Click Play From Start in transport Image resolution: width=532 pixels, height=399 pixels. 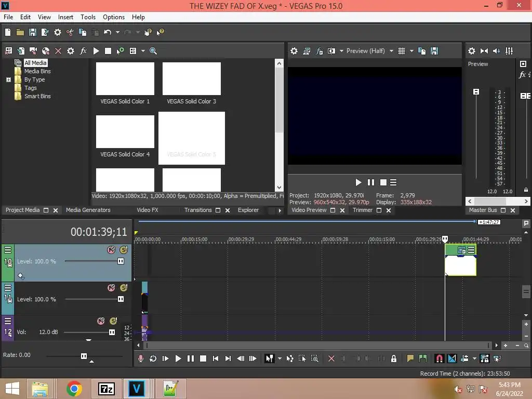(166, 358)
